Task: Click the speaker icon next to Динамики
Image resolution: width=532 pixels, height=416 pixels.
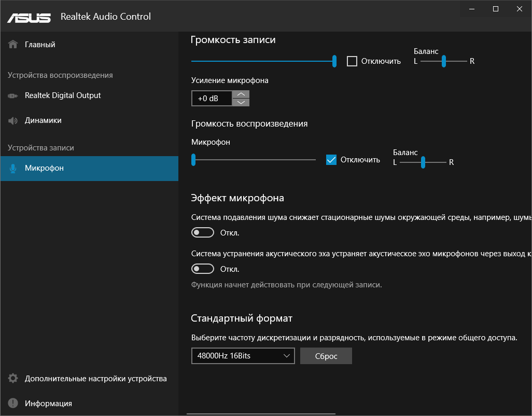Action: click(13, 120)
